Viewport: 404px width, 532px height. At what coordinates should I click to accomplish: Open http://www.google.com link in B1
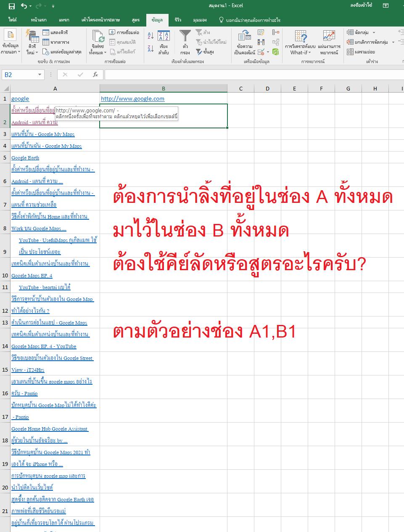pyautogui.click(x=132, y=98)
